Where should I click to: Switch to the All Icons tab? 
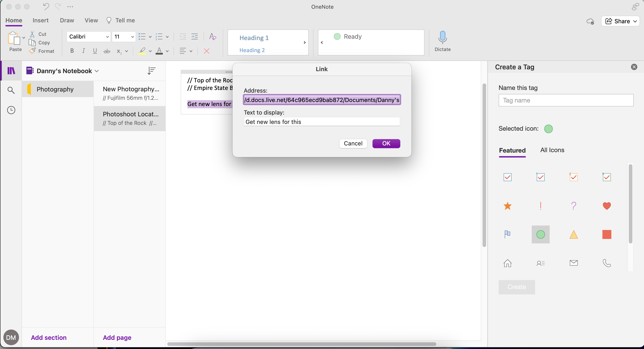552,150
